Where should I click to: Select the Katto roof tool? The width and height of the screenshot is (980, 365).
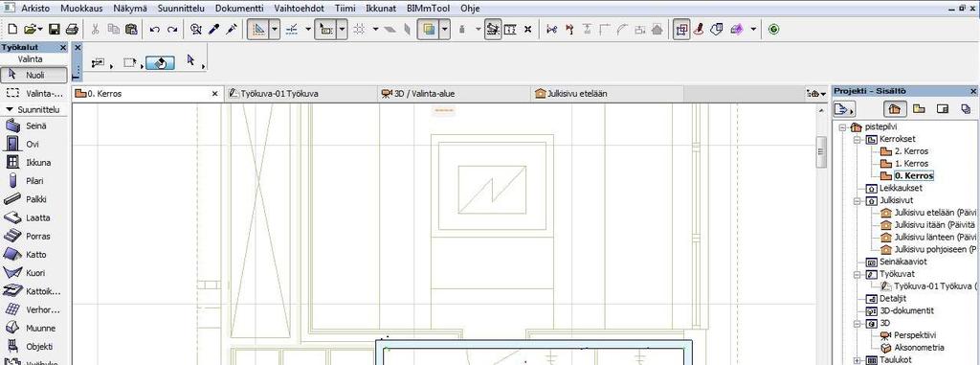click(x=34, y=255)
